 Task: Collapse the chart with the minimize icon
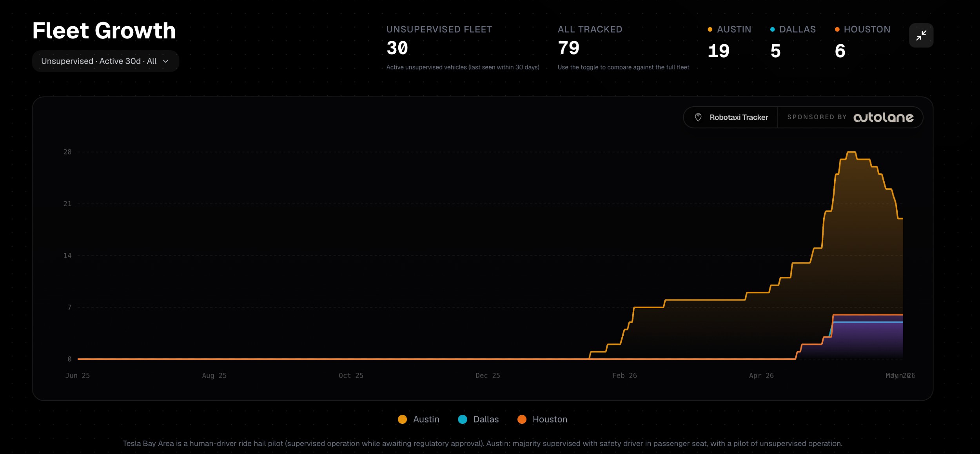tap(921, 35)
